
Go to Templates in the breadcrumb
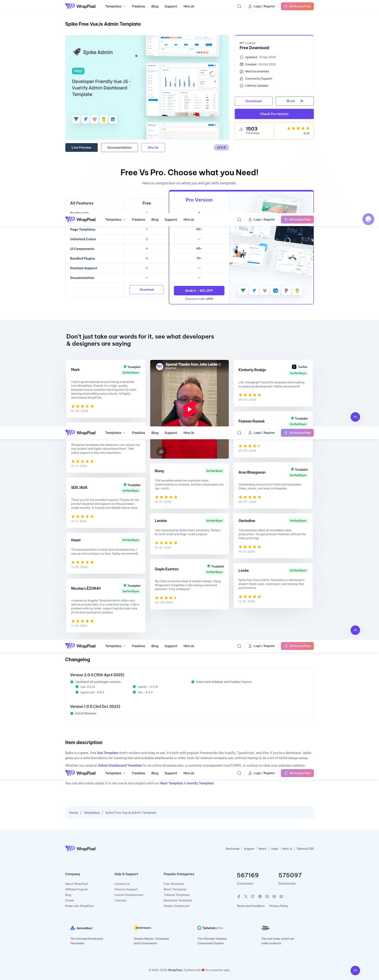click(92, 813)
